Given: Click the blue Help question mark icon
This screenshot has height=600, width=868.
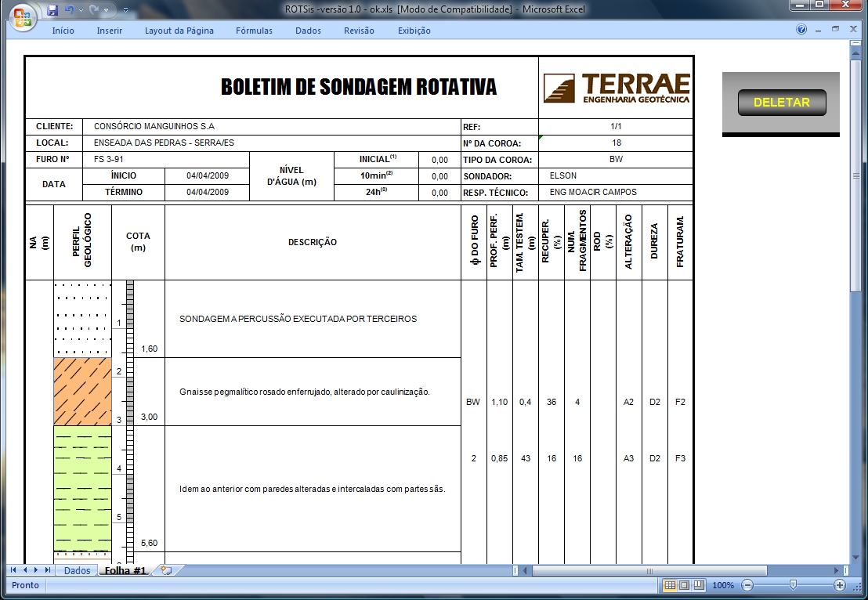Looking at the screenshot, I should pyautogui.click(x=801, y=29).
